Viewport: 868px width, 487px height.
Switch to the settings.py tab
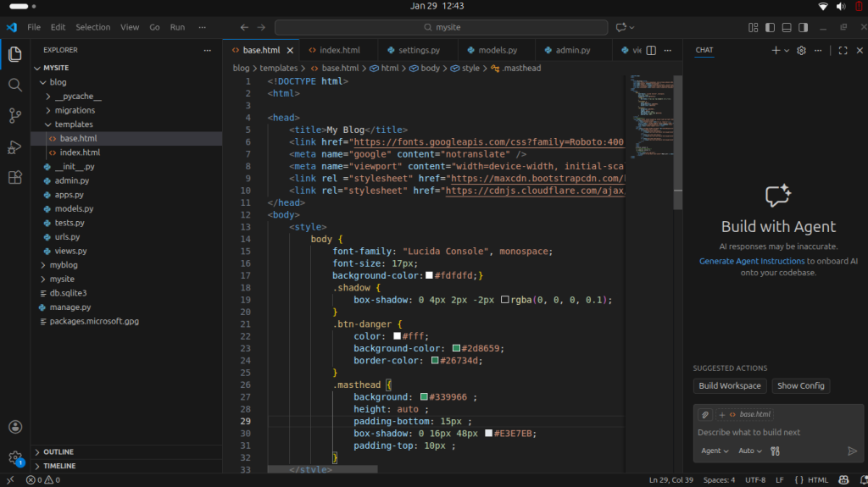[x=419, y=50]
